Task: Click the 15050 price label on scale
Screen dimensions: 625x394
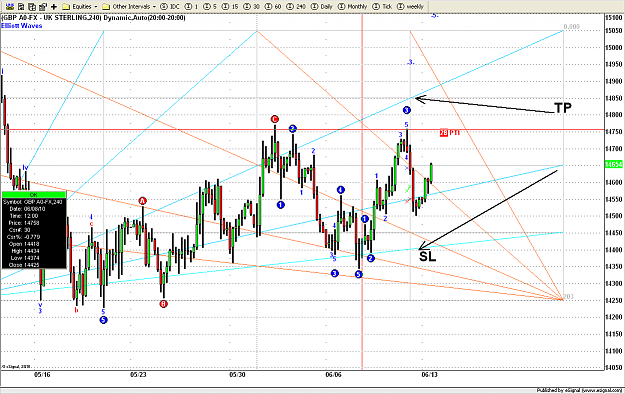Action: [614, 30]
